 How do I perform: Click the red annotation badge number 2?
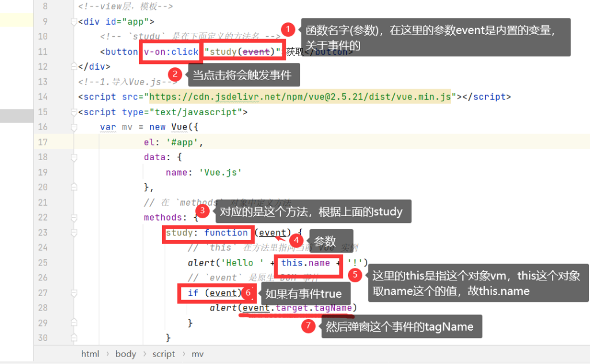(175, 74)
